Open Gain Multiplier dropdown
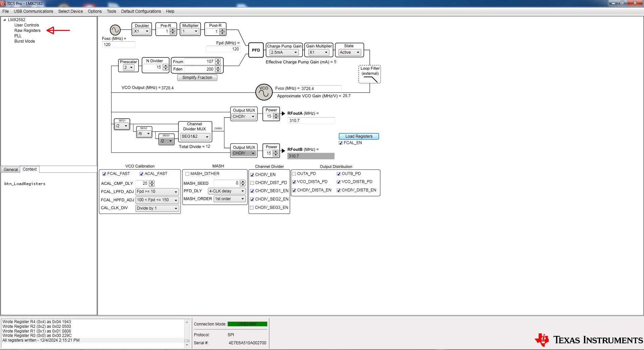644x350 pixels. coord(319,52)
